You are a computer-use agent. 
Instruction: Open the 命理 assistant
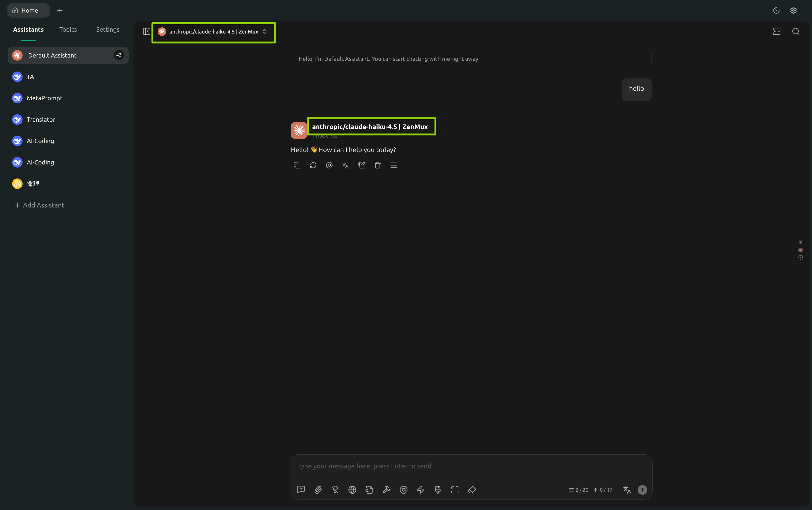point(68,183)
